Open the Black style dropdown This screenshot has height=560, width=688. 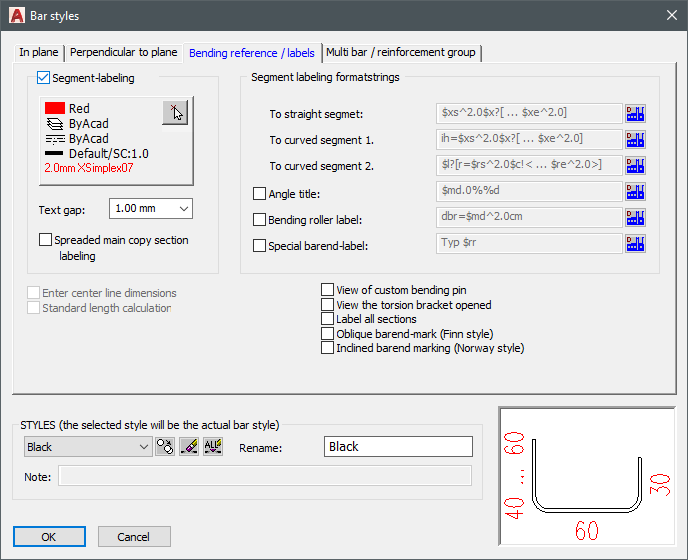88,447
